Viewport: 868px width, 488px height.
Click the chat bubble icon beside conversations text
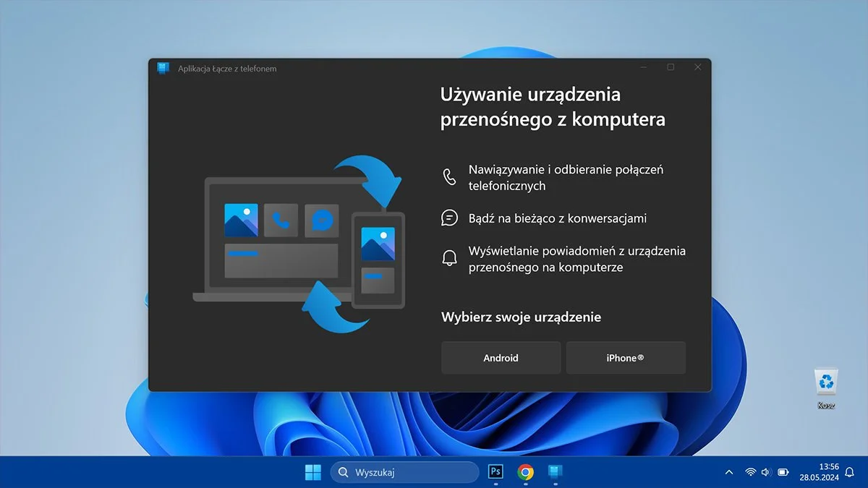pos(450,218)
